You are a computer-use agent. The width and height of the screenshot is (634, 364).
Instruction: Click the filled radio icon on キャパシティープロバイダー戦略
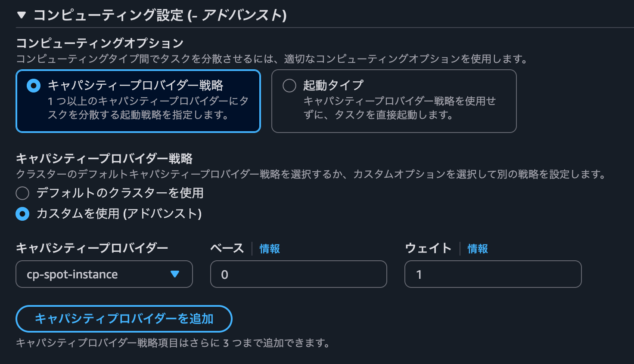33,86
